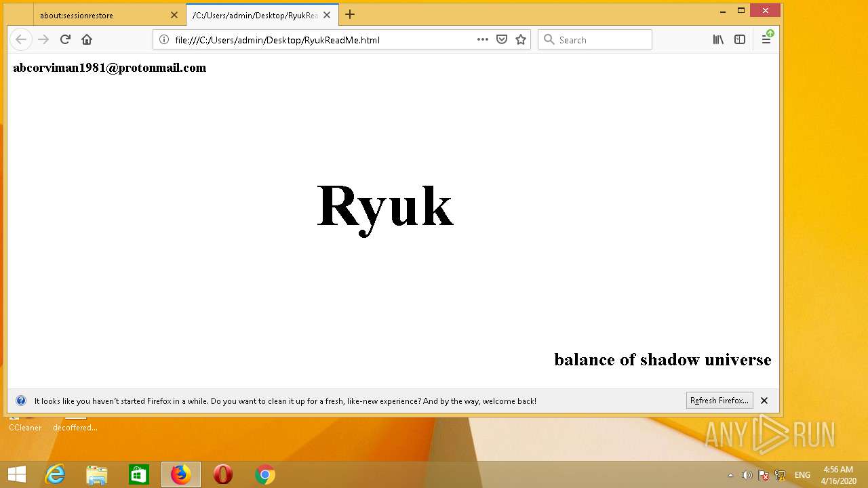The image size is (868, 488).
Task: Open the Action Center flag icon
Action: [764, 475]
